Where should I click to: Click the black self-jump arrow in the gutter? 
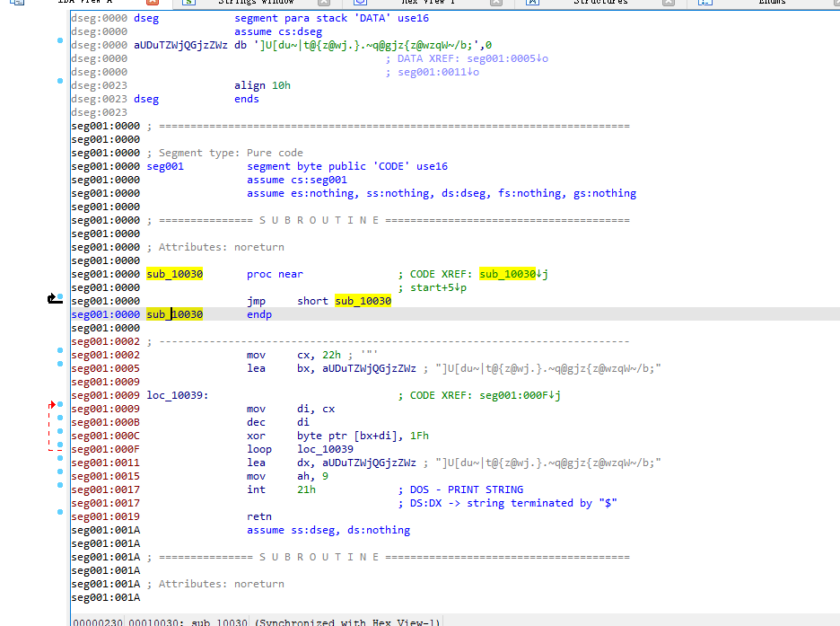tap(53, 299)
